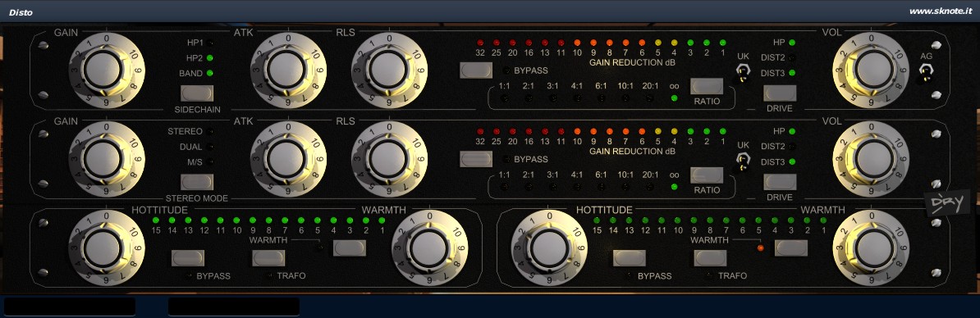Click the HP drive LED in the second row
The image size is (980, 318).
coord(793,132)
